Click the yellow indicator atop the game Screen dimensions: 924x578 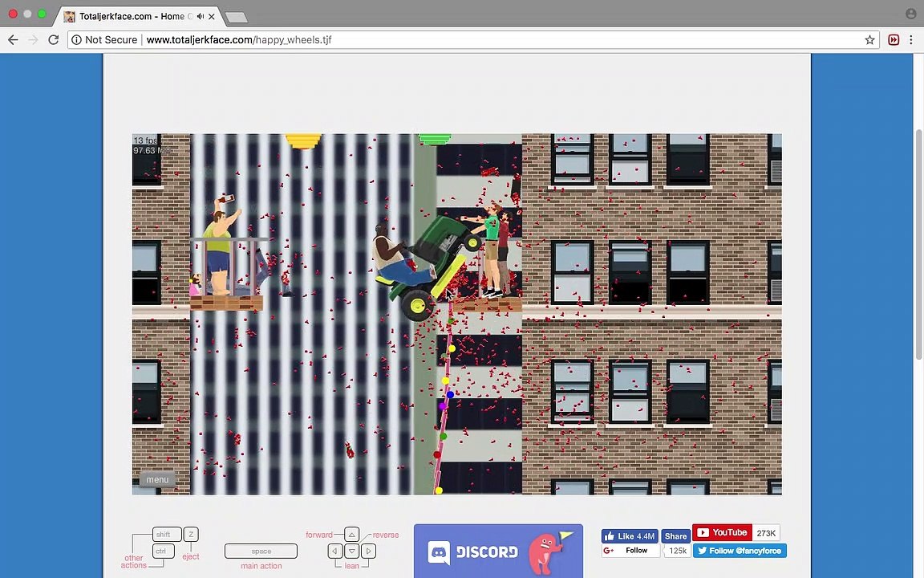(303, 141)
